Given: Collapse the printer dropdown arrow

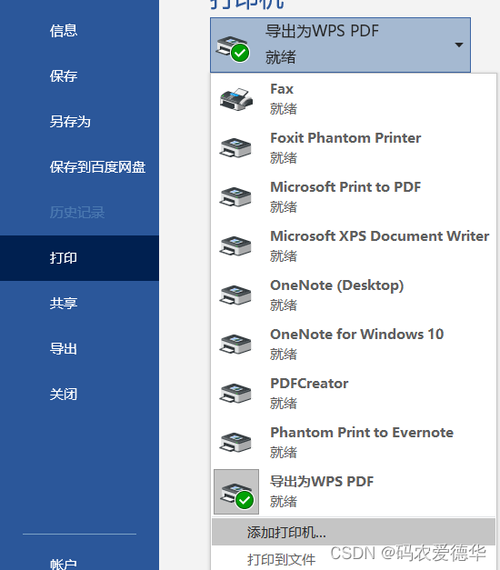Looking at the screenshot, I should (459, 45).
